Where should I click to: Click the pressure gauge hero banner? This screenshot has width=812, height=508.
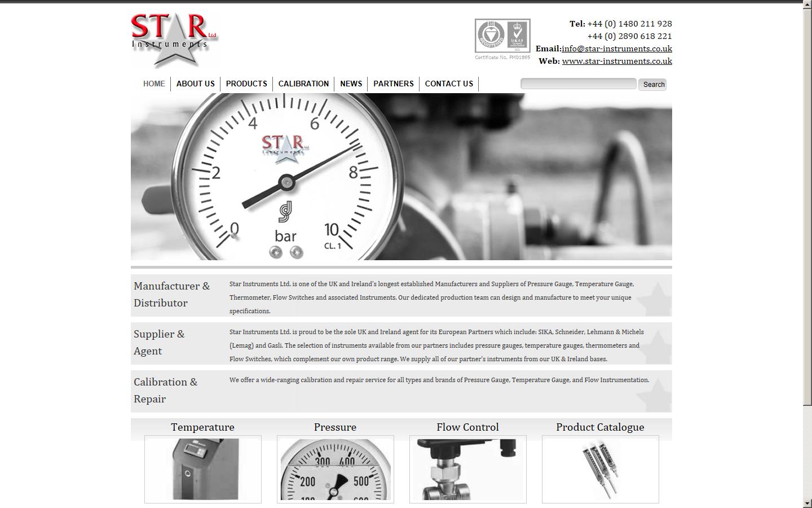coord(401,177)
